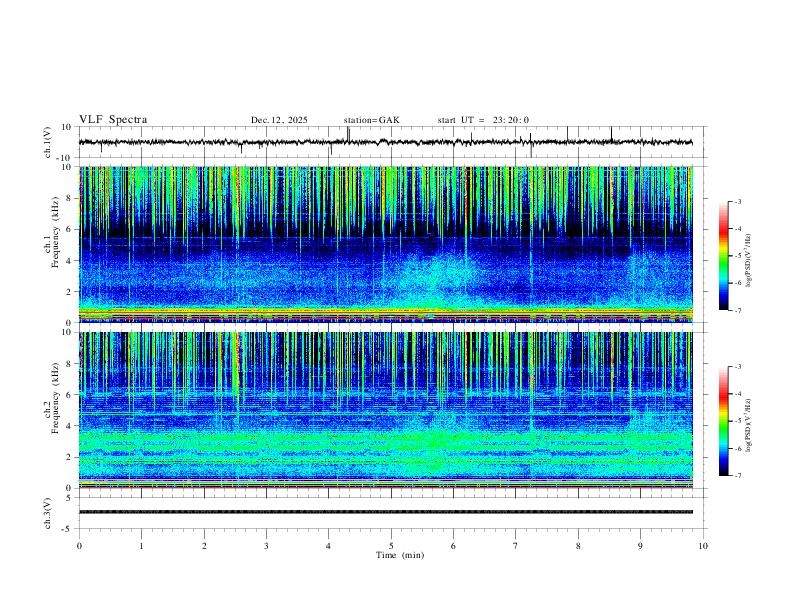
Task: Click the "-5" tick on ch.3(V) axis
Action: [68, 529]
